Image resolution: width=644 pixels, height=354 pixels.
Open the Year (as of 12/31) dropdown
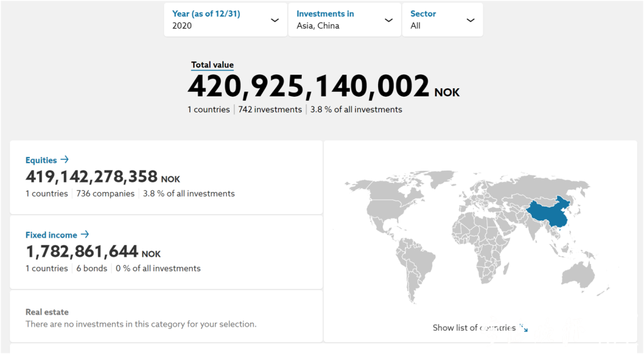pos(225,20)
